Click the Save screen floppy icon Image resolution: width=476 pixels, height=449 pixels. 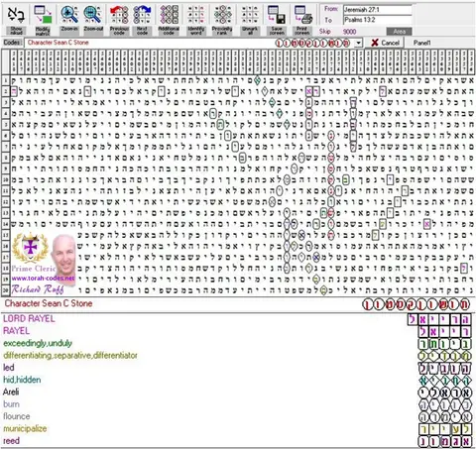click(x=277, y=15)
